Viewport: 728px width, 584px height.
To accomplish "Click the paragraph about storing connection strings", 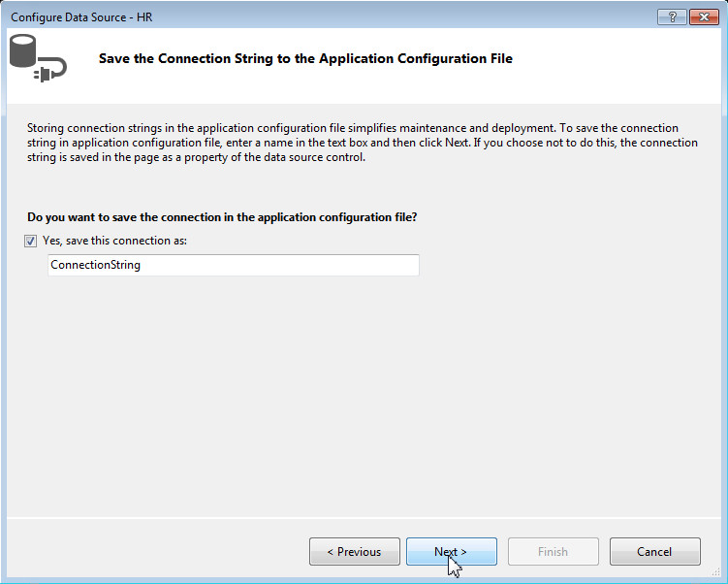I will [x=359, y=143].
